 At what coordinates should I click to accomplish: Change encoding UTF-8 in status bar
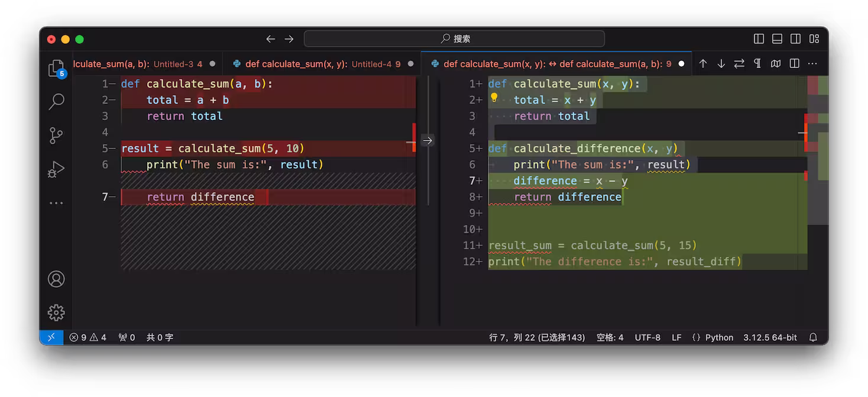pos(647,337)
